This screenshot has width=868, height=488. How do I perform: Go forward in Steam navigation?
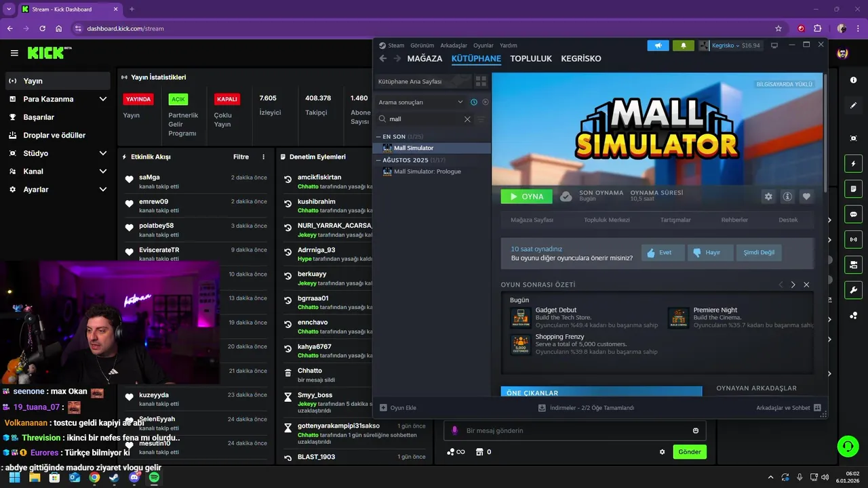[x=397, y=58]
